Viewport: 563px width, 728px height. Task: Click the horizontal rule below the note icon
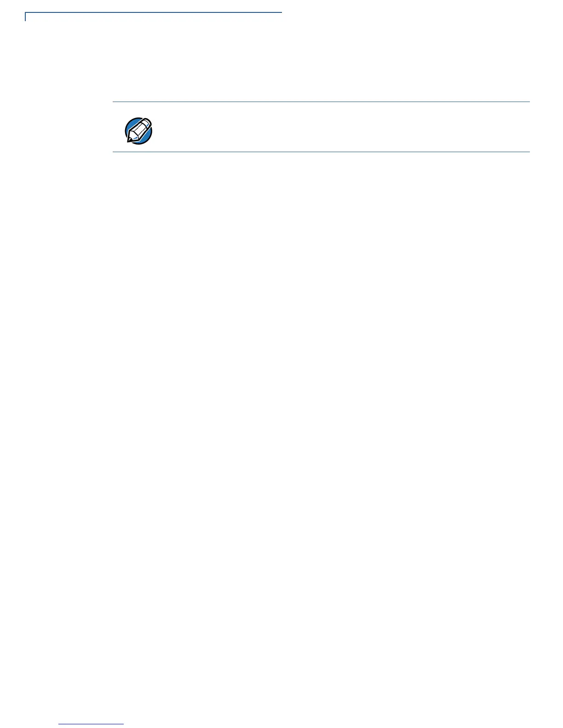321,152
